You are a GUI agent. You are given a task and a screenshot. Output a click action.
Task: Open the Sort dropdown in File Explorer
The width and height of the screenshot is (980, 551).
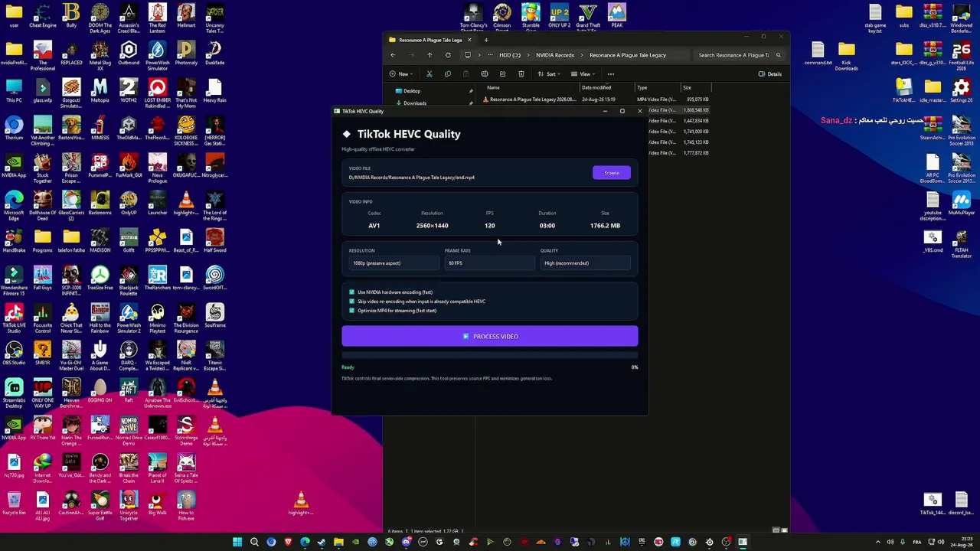coord(548,74)
